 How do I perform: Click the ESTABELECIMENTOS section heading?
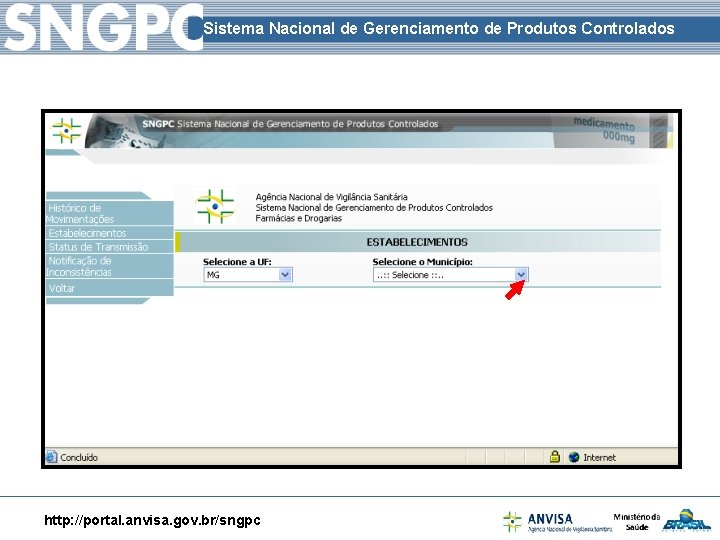pos(417,242)
